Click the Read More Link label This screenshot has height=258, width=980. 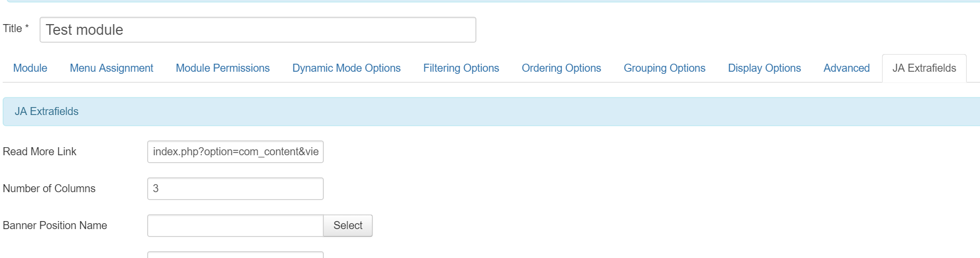(40, 151)
